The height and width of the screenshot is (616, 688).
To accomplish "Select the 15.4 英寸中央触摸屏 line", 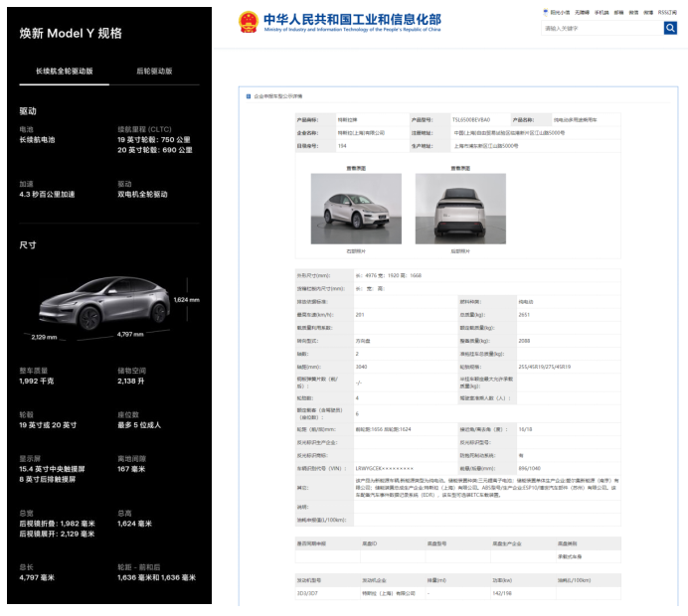I will click(53, 469).
